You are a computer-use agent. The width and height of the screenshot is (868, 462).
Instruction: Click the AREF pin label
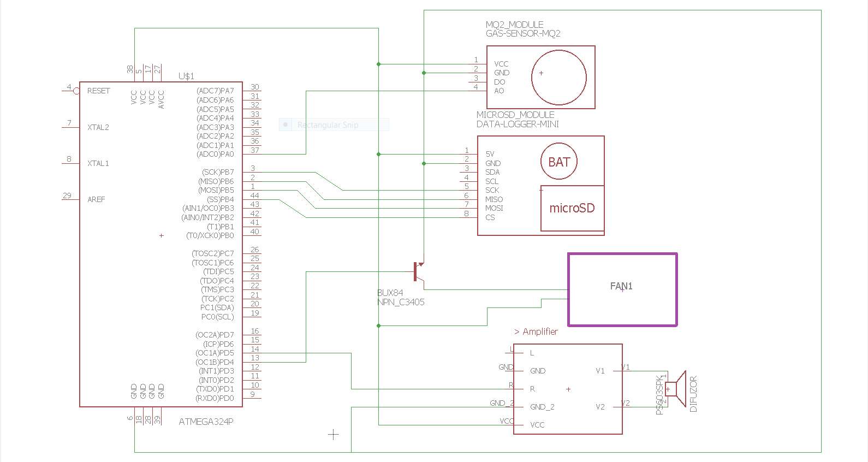click(96, 199)
